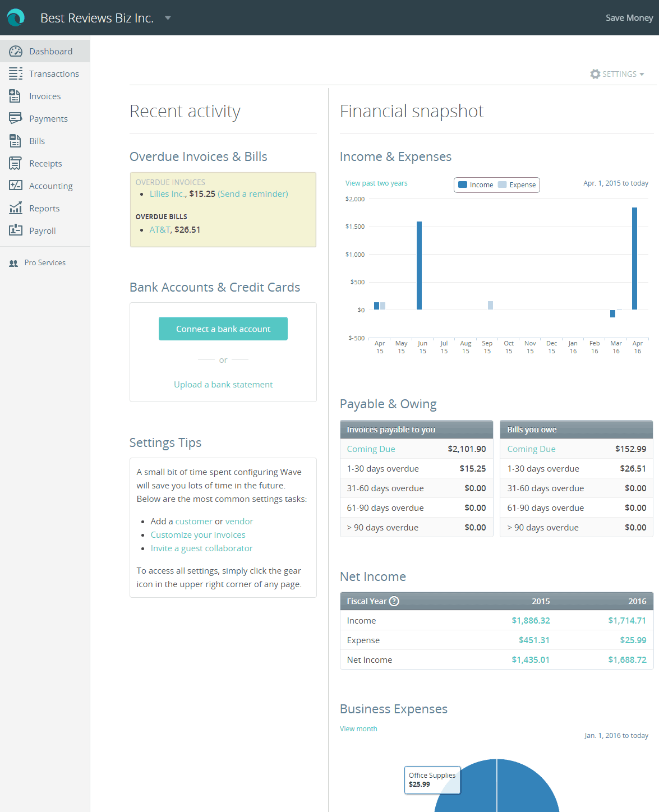Select the Receipts icon

(15, 163)
